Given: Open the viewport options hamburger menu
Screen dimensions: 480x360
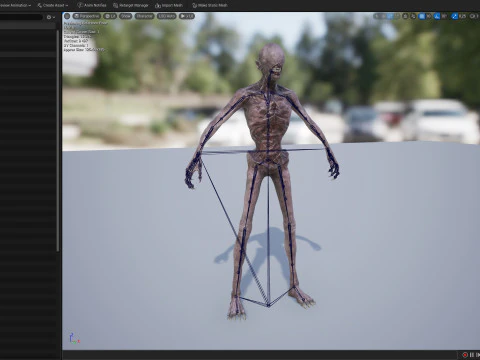Looking at the screenshot, I should tap(67, 16).
